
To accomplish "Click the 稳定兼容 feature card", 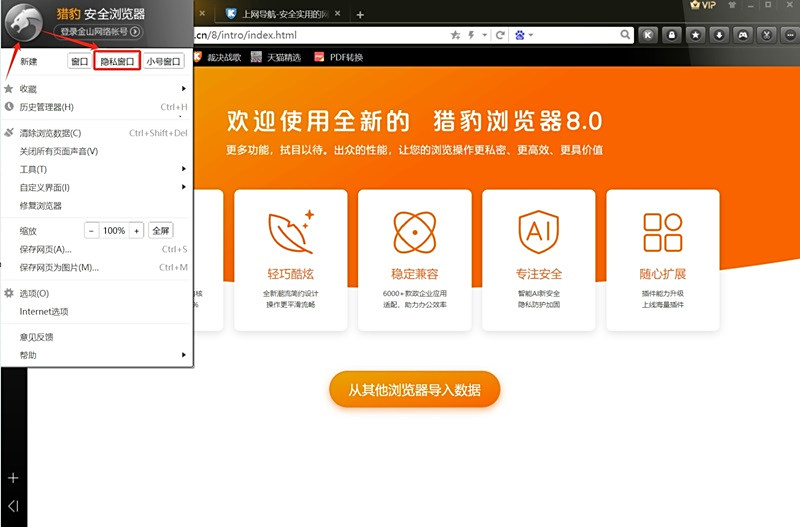I will [415, 260].
